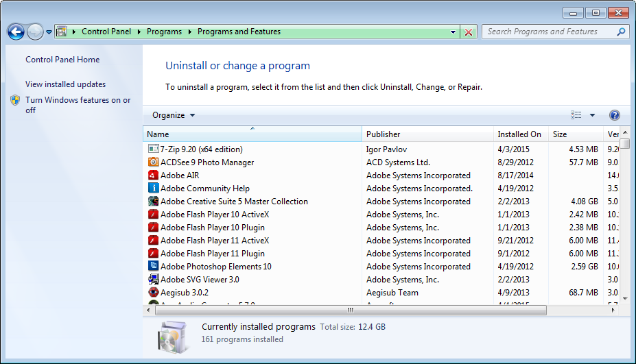Click the vertical scrollbar down arrow
Viewport: 636px width, 364px height.
pos(625,299)
